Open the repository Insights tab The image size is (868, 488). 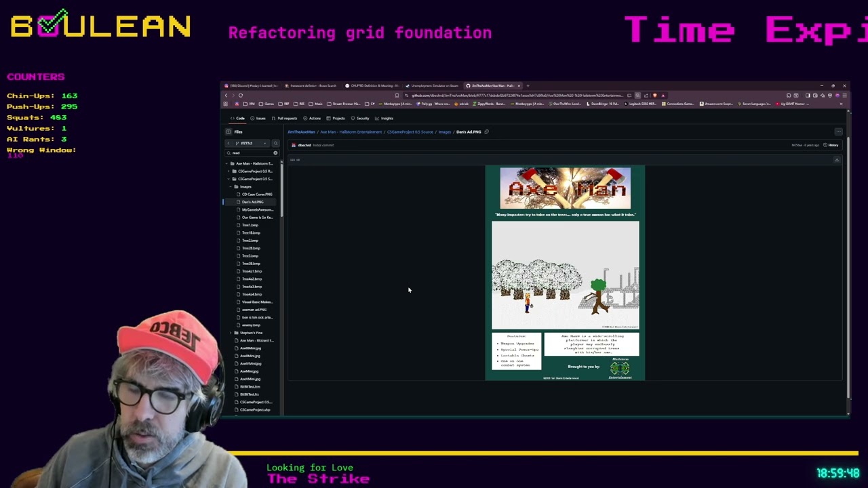click(x=384, y=119)
